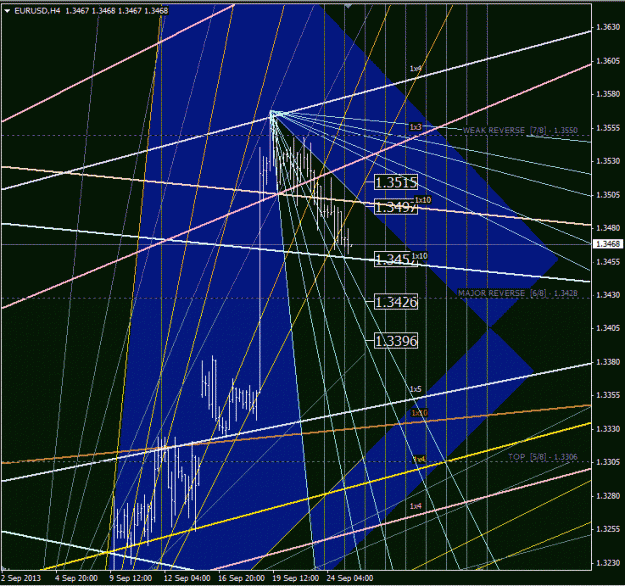The image size is (625, 586).
Task: Select the 1.3452 boxed price label
Action: pos(396,260)
